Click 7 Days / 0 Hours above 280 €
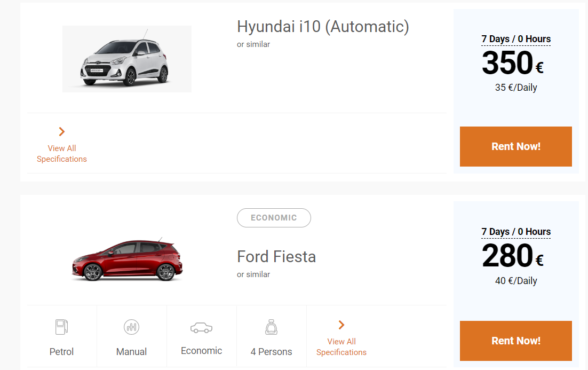The width and height of the screenshot is (588, 370). click(516, 232)
